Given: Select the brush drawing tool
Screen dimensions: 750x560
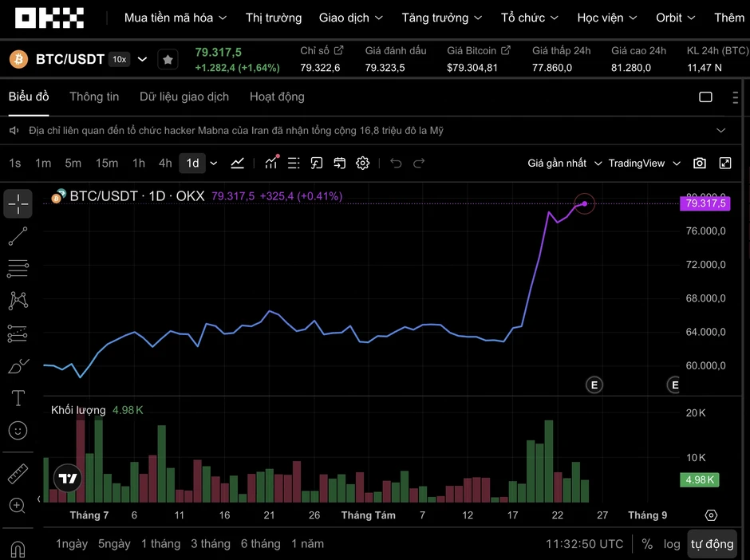Looking at the screenshot, I should click(18, 366).
